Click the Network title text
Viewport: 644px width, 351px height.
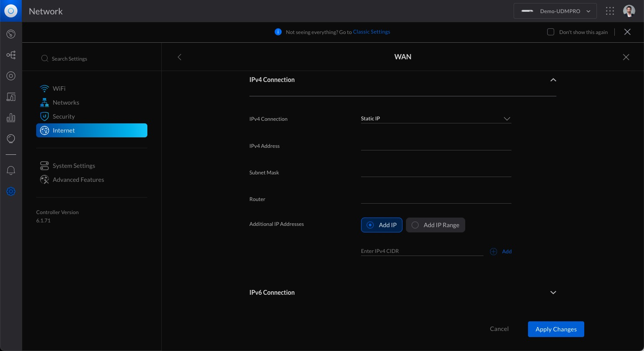coord(46,11)
